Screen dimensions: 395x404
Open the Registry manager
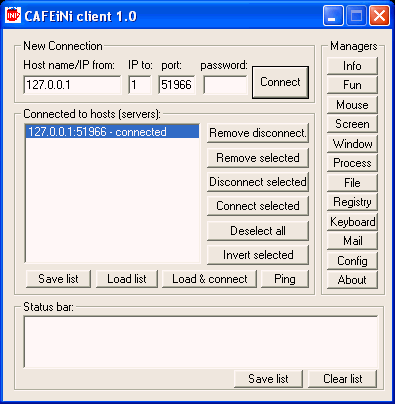coord(352,202)
